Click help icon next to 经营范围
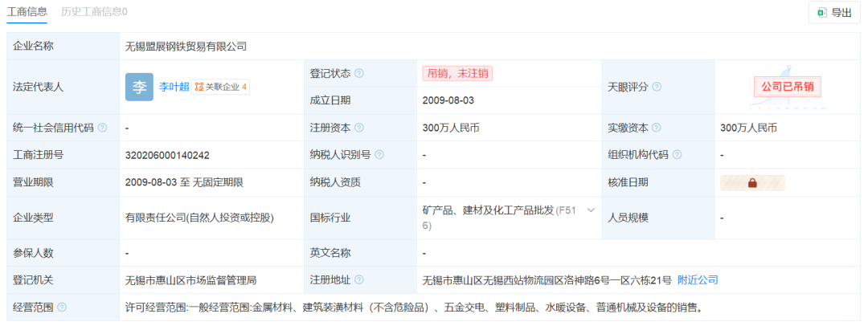868x326 pixels. click(x=61, y=308)
